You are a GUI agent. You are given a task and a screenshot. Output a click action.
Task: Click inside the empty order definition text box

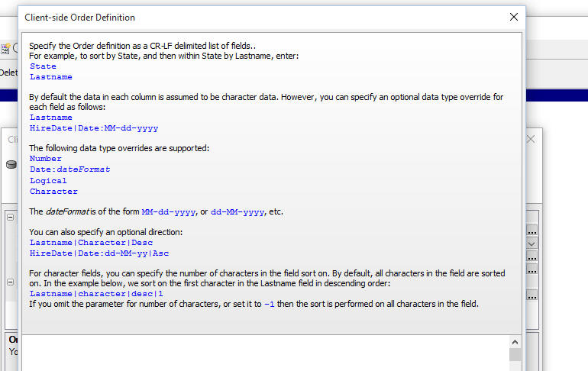point(266,353)
